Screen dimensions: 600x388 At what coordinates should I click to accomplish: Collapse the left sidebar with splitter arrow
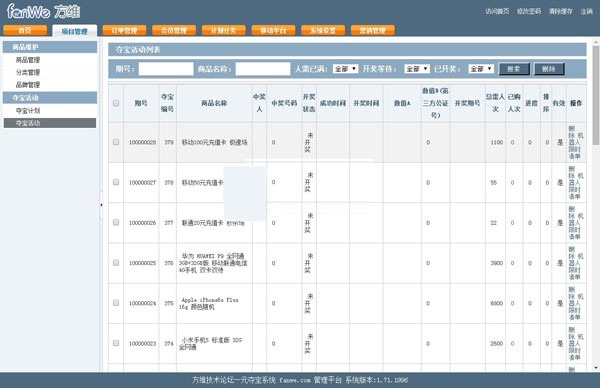click(x=101, y=205)
